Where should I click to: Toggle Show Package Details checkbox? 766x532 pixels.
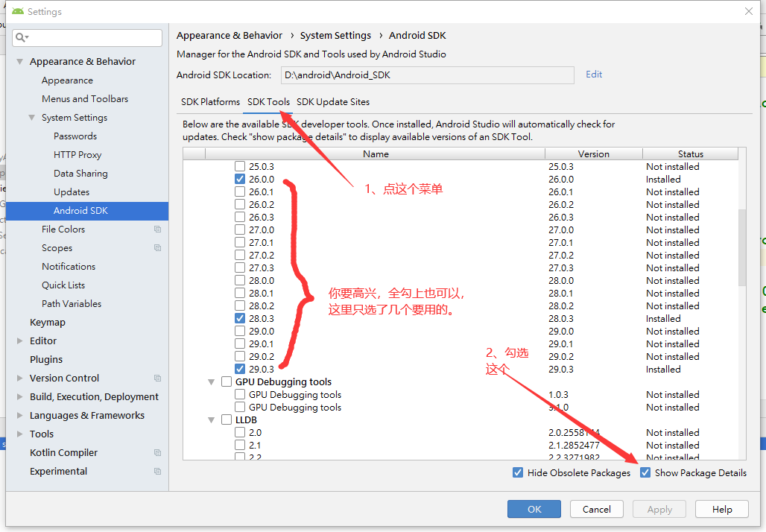tap(645, 472)
